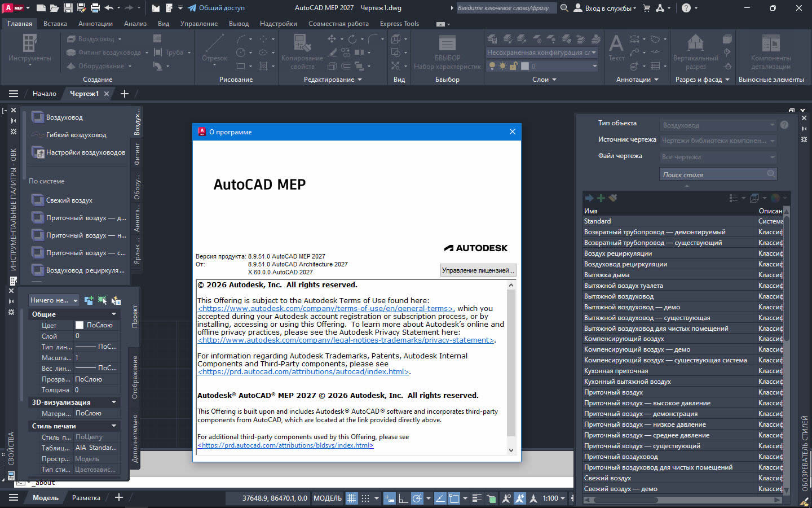This screenshot has height=508, width=812.
Task: Click the Поиск стиля search field
Action: pos(713,174)
